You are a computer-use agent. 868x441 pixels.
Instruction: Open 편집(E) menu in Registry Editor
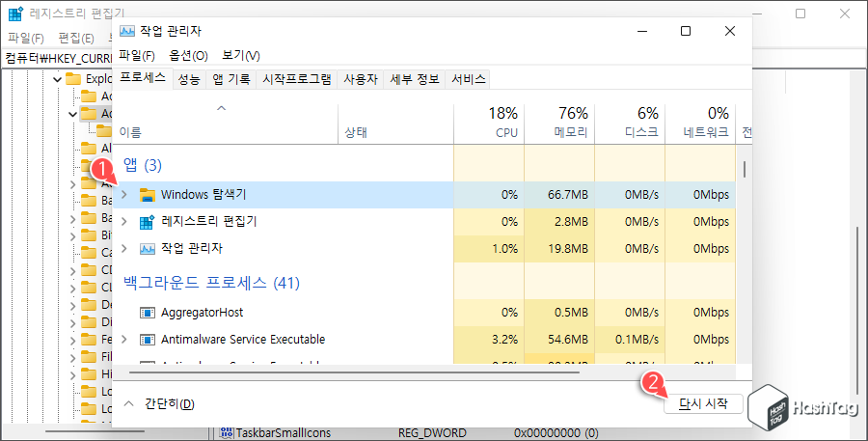(76, 39)
